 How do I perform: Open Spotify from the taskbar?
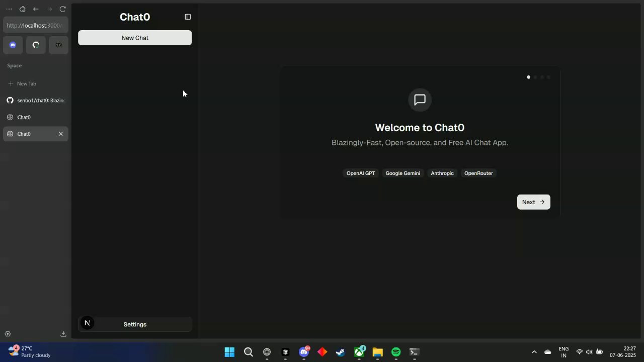pos(396,352)
